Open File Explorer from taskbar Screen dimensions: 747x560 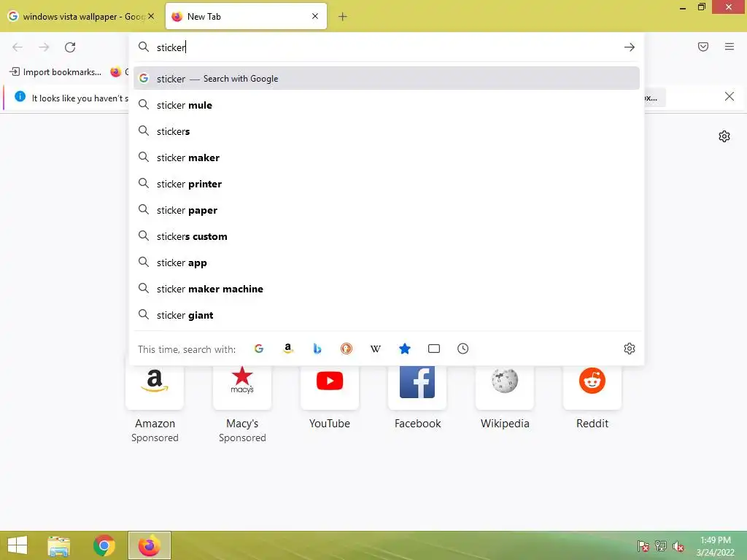[x=59, y=545]
